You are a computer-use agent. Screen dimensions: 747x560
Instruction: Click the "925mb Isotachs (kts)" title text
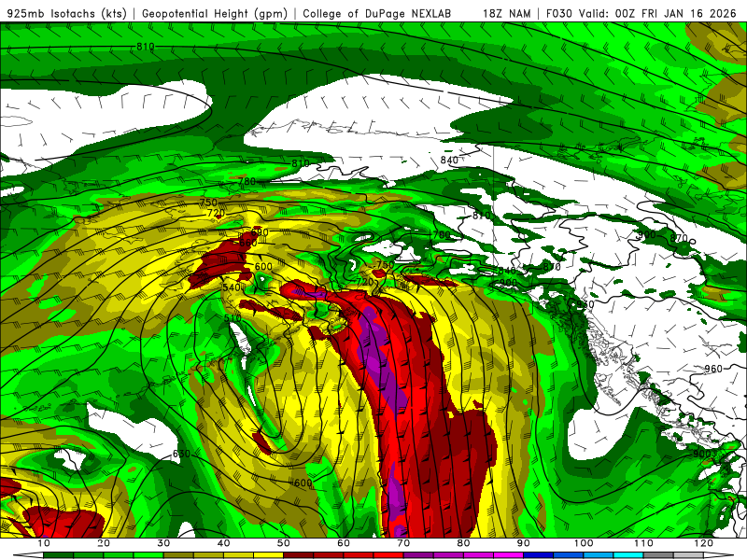tap(67, 14)
